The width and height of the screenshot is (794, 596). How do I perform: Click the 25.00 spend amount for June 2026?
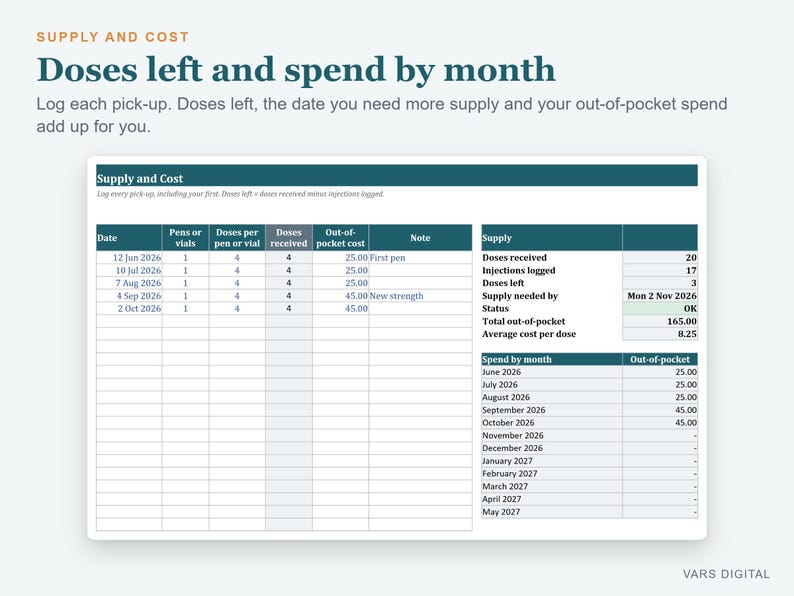(x=660, y=372)
